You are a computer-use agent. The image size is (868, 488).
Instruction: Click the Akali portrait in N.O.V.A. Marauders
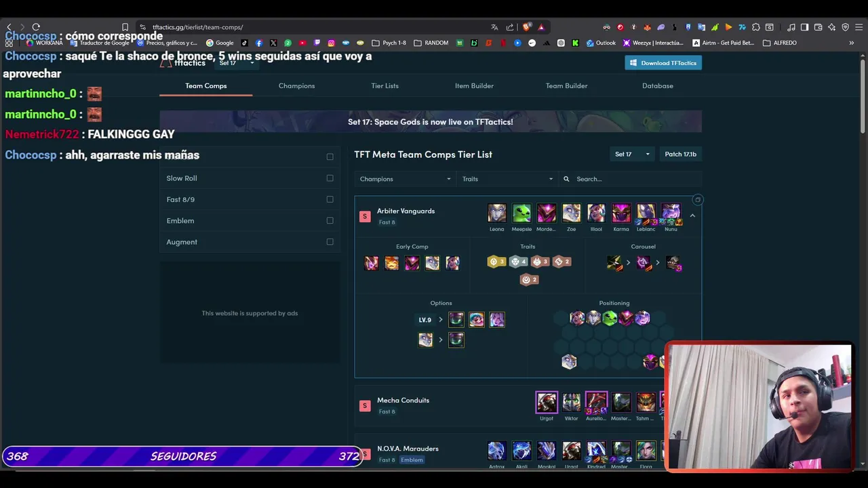pyautogui.click(x=521, y=451)
